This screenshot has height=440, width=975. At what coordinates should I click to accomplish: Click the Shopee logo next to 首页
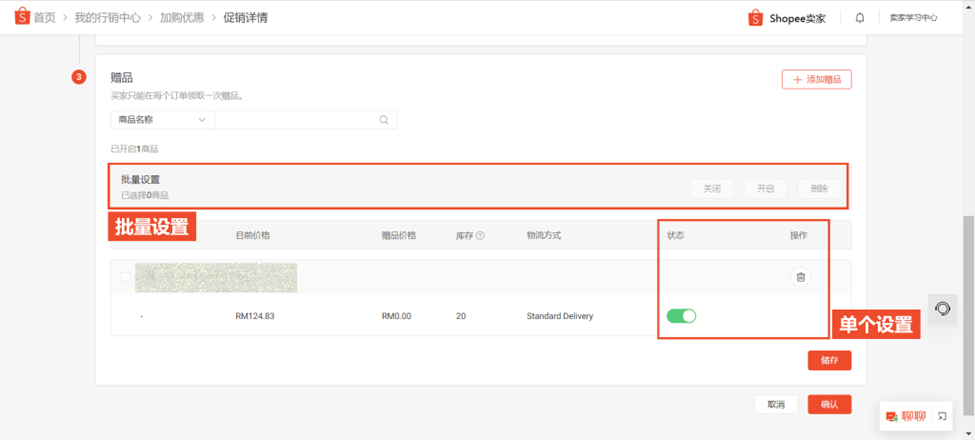[22, 17]
